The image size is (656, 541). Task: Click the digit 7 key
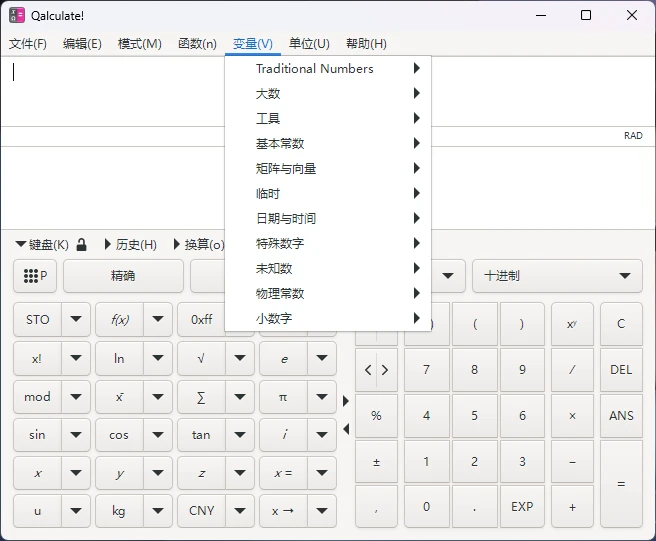click(426, 369)
